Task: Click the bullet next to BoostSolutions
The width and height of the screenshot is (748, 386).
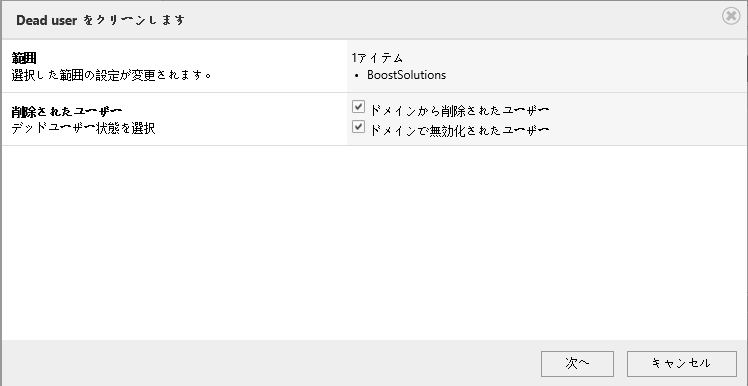Action: pyautogui.click(x=357, y=76)
